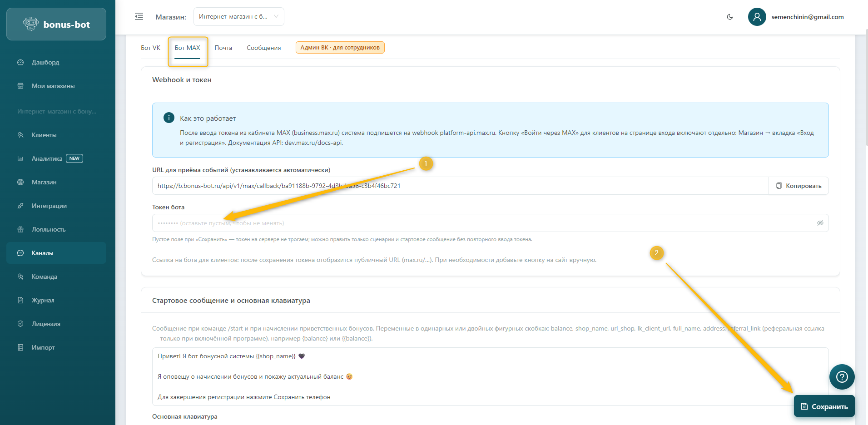This screenshot has width=868, height=425.
Task: Expand the Магазин selector dropdown
Action: coord(238,17)
